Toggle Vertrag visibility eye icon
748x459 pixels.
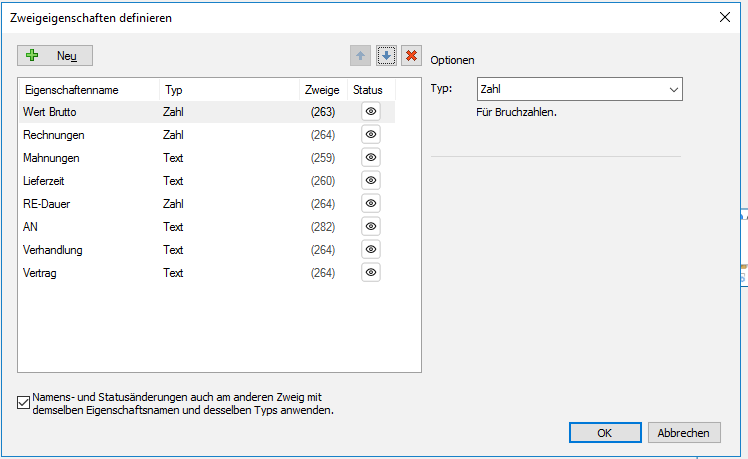coord(371,273)
